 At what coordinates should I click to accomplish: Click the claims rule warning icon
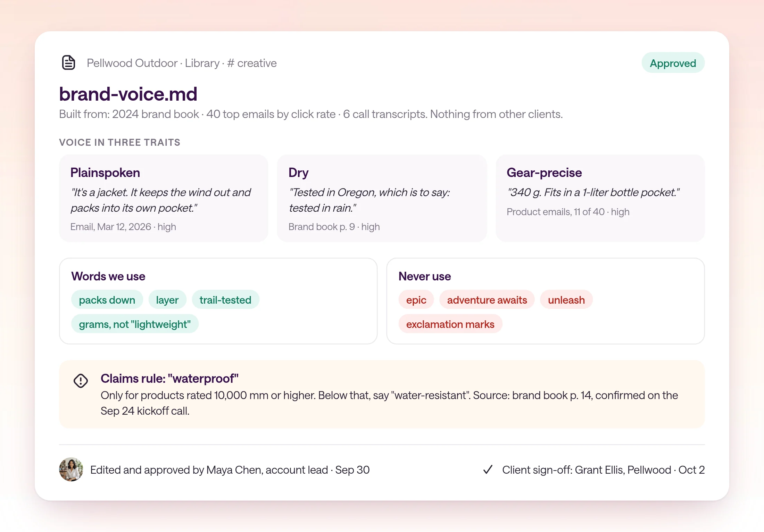pyautogui.click(x=81, y=381)
